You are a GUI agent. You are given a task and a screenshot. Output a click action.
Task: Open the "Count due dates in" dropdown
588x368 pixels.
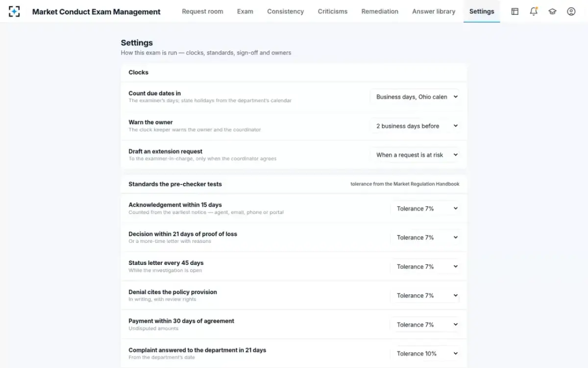click(x=415, y=97)
